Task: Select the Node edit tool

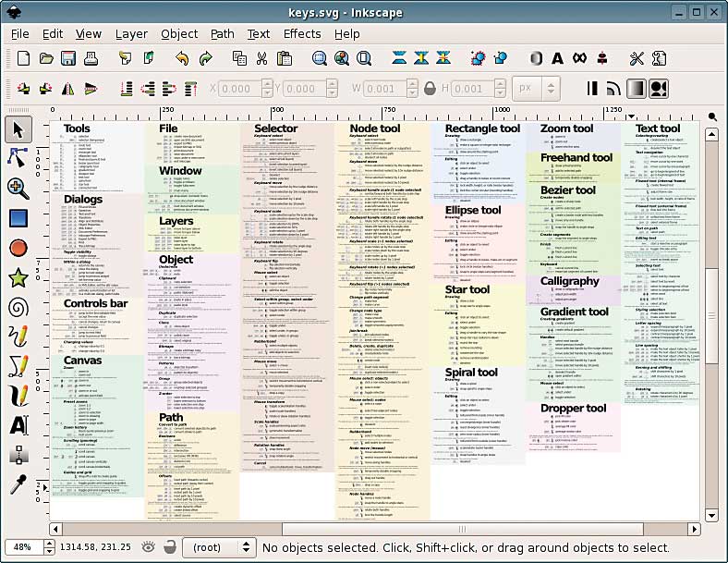Action: pyautogui.click(x=18, y=158)
